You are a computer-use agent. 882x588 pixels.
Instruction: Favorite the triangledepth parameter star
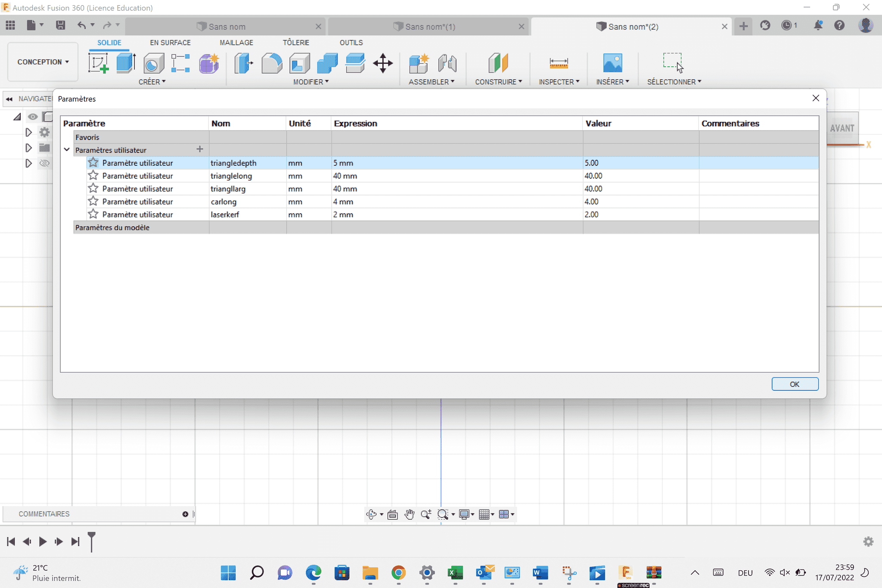pyautogui.click(x=93, y=163)
